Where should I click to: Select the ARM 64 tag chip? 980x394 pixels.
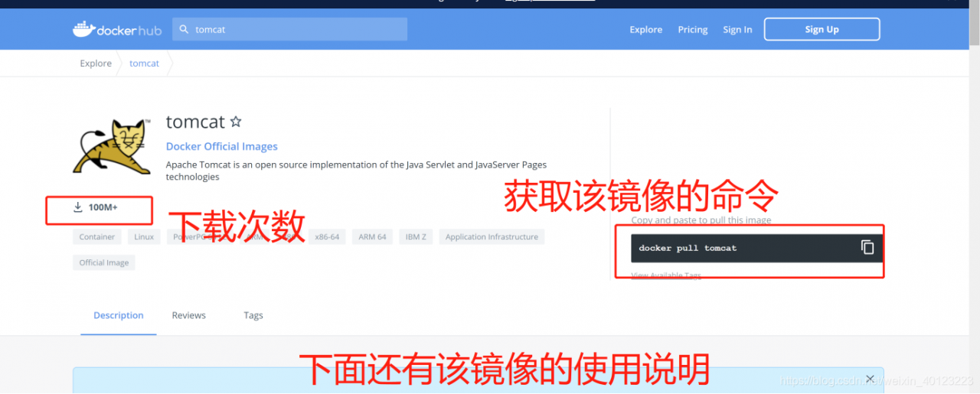point(372,237)
